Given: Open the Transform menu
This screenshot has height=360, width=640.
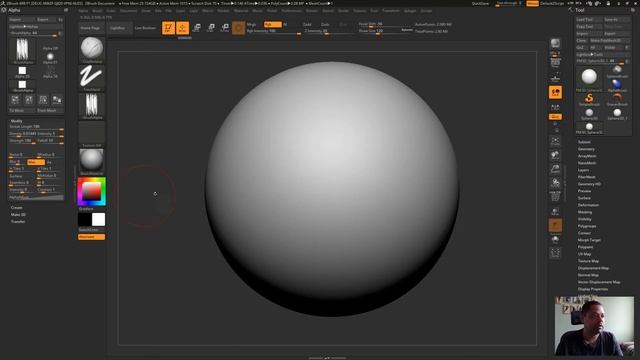Looking at the screenshot, I should point(391,11).
